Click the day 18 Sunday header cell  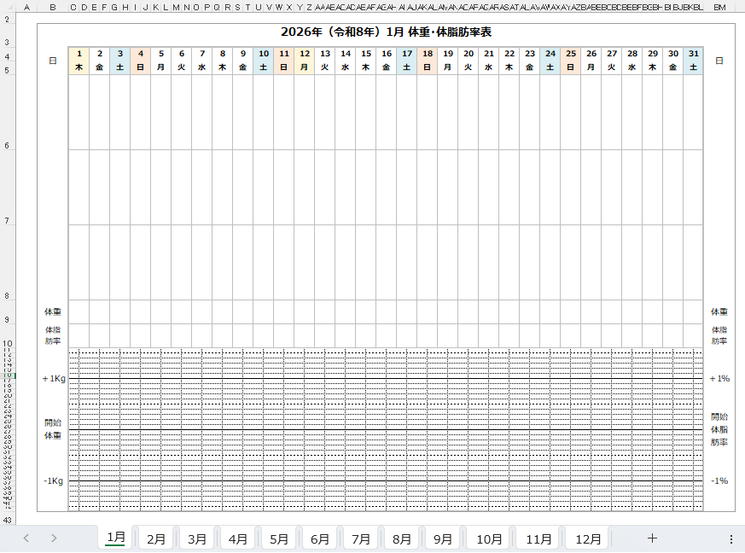(x=427, y=60)
